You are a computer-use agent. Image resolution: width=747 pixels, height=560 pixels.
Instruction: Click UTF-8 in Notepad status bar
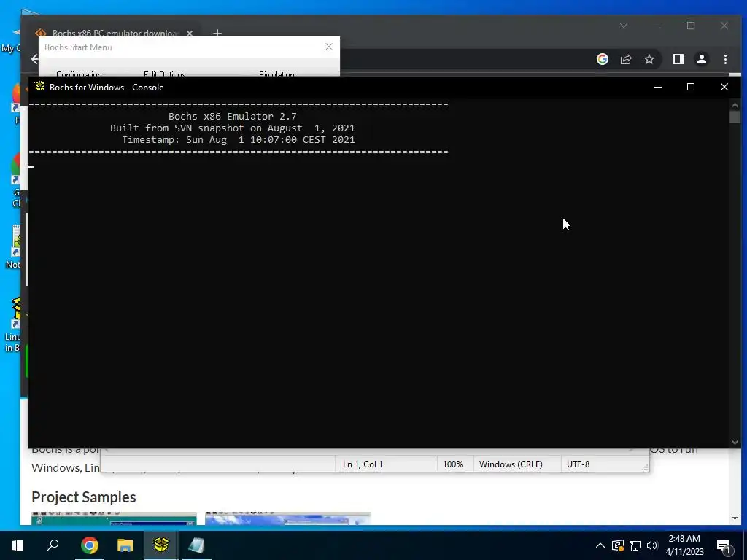point(578,464)
